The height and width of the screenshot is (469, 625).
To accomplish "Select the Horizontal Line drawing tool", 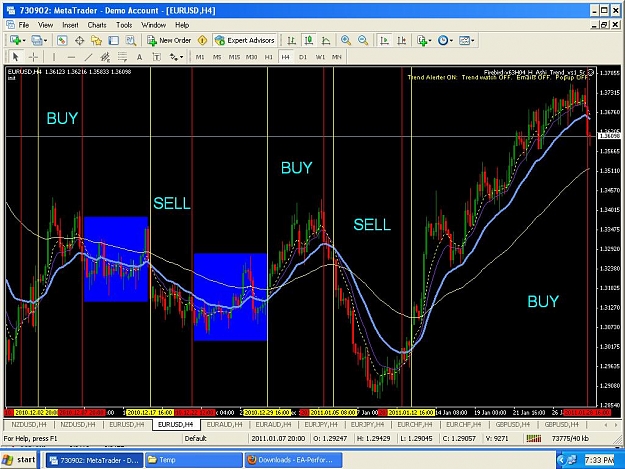I will [x=71, y=57].
